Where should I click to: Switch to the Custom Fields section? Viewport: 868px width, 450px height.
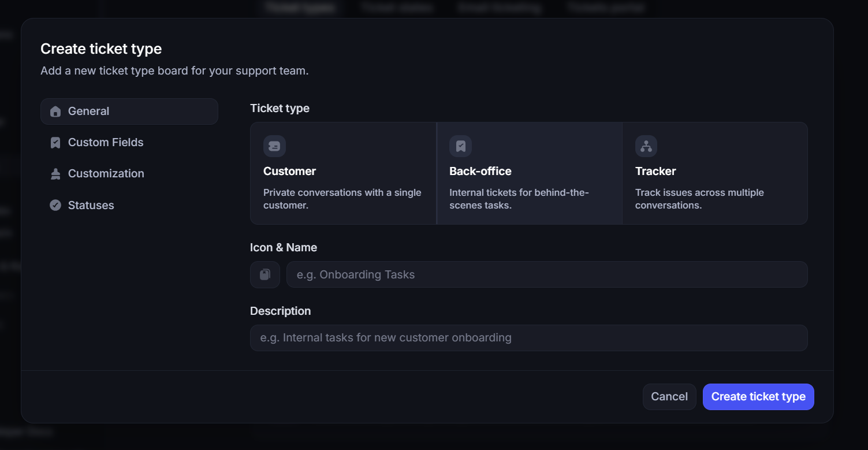click(x=106, y=142)
